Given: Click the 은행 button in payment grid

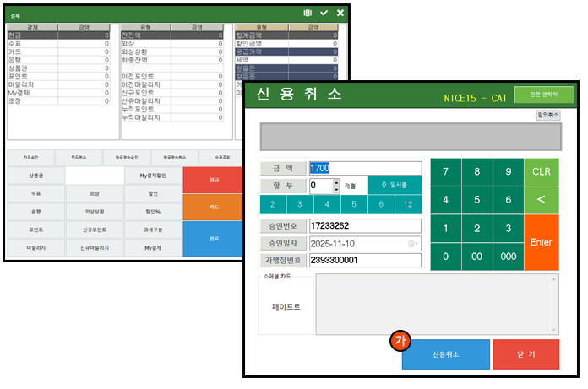Looking at the screenshot, I should tap(36, 212).
